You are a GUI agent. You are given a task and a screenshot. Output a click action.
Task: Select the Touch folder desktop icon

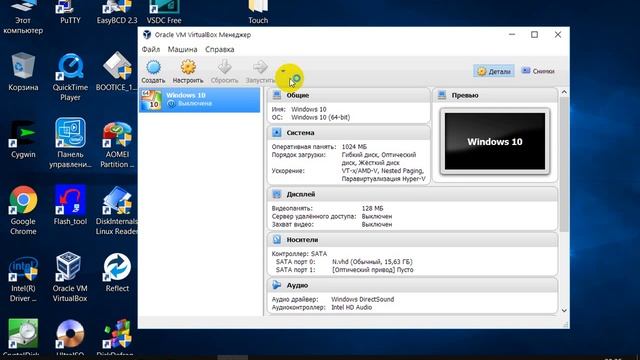click(x=258, y=12)
